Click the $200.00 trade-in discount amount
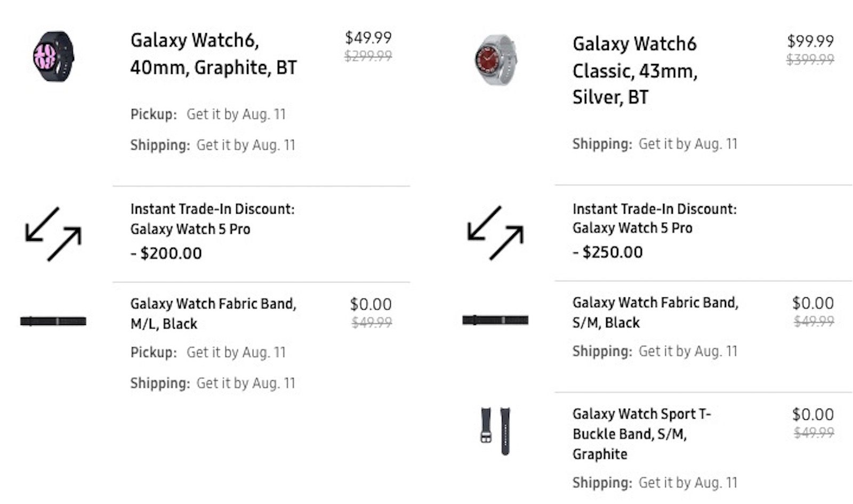Image resolution: width=853 pixels, height=504 pixels. pyautogui.click(x=171, y=253)
